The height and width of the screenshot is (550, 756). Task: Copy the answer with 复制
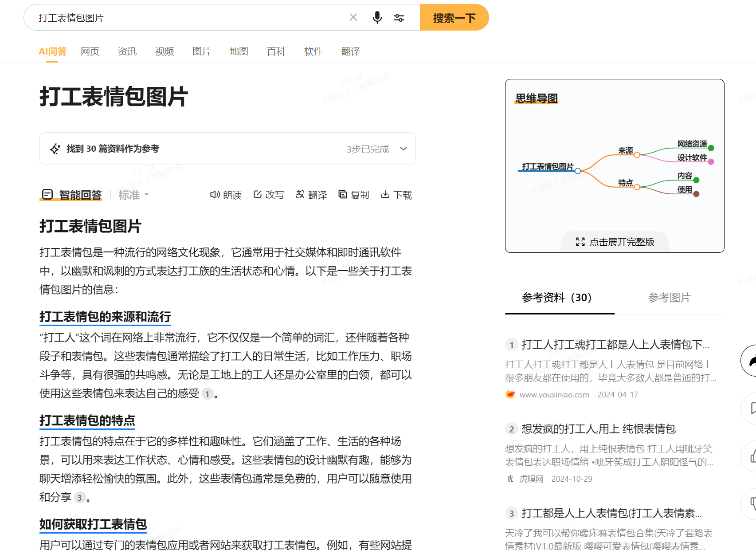[x=354, y=195]
